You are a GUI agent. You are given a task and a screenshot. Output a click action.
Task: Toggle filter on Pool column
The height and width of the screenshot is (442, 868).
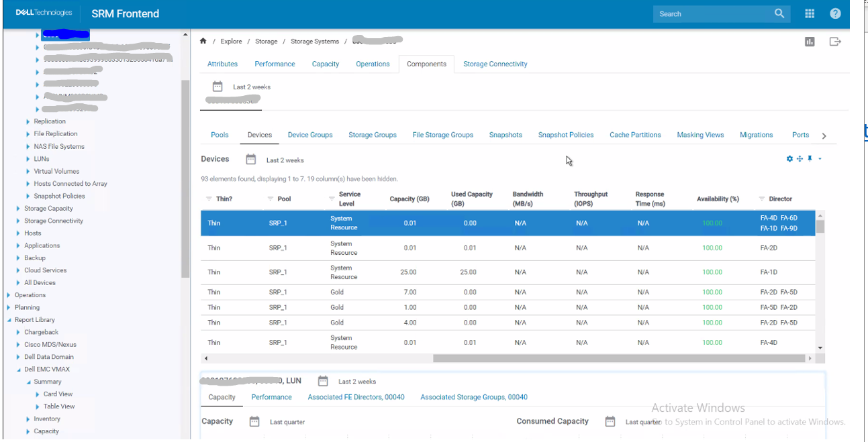(271, 199)
